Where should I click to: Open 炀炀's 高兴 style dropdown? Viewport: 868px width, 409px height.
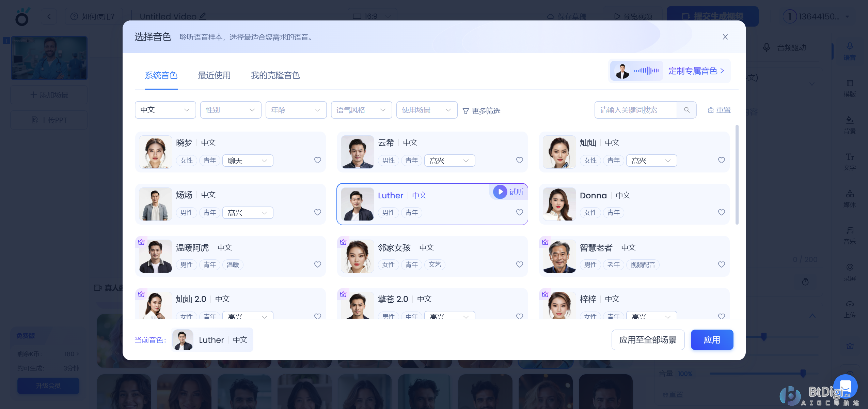(248, 213)
